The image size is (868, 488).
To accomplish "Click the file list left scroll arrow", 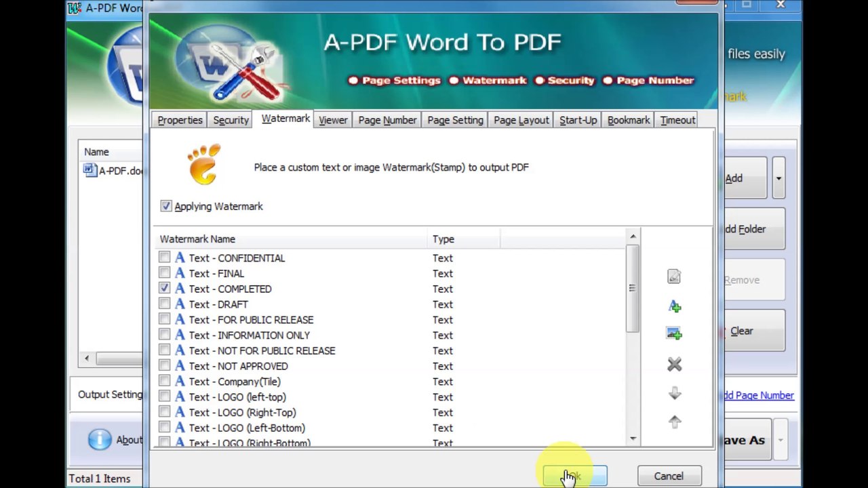I will coord(87,358).
